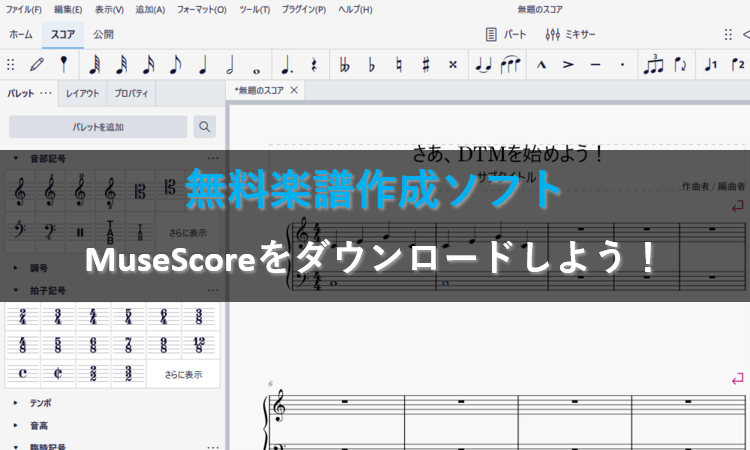
Task: Show more time signatures with さらに表示
Action: pyautogui.click(x=183, y=374)
